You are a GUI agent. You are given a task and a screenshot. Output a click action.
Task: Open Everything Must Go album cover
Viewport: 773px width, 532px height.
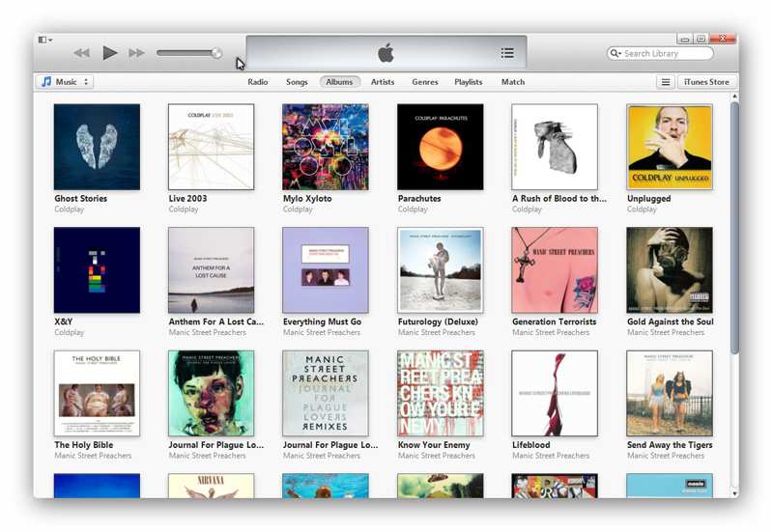pyautogui.click(x=326, y=270)
